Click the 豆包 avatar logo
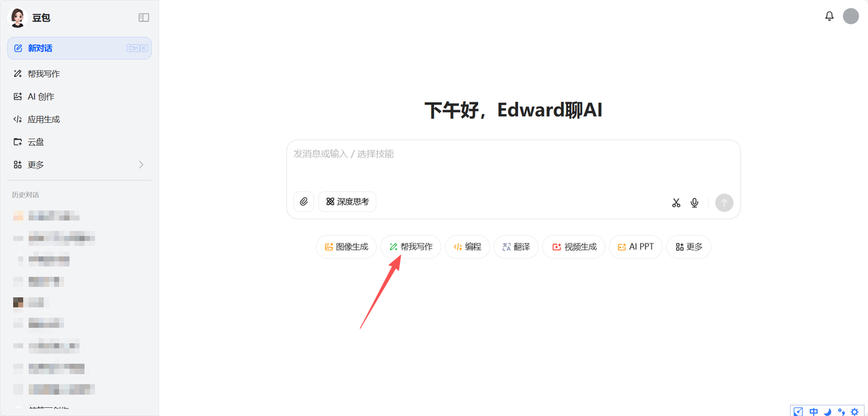This screenshot has height=416, width=868. tap(18, 18)
